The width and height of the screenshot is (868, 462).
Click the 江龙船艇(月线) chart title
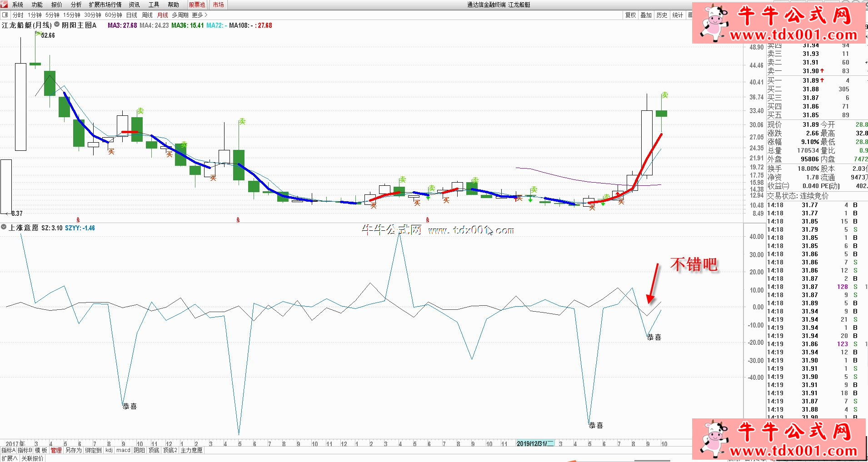tap(27, 25)
